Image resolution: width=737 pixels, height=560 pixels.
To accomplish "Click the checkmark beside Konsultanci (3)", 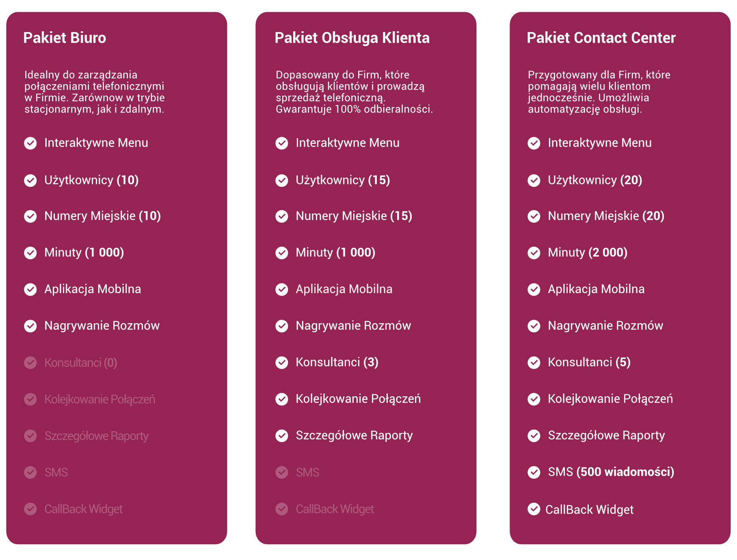I will (x=282, y=362).
